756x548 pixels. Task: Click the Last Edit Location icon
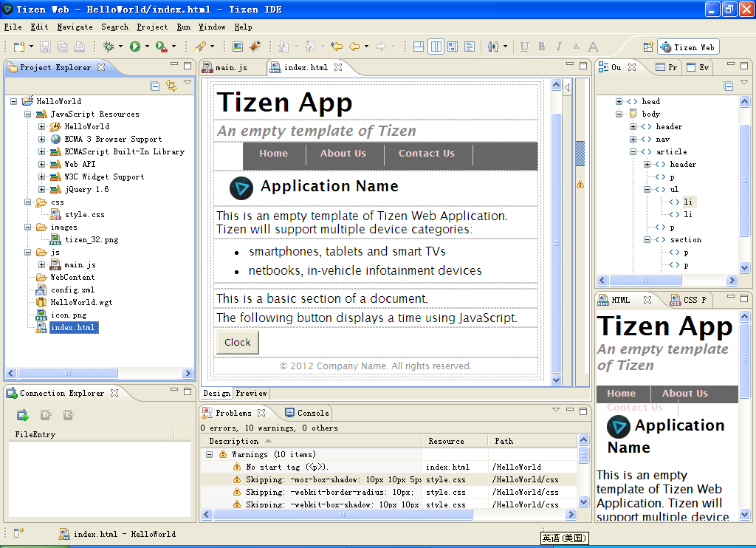(x=336, y=47)
